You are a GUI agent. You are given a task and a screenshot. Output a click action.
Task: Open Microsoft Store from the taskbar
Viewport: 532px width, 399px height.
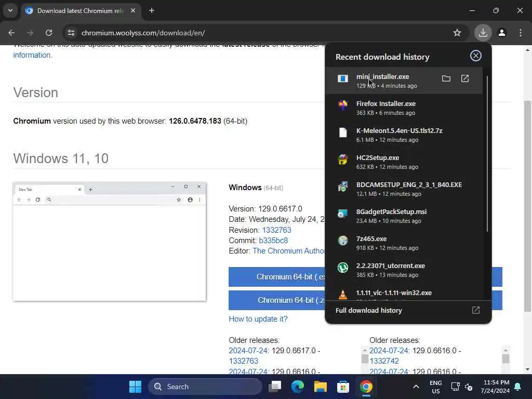point(343,387)
